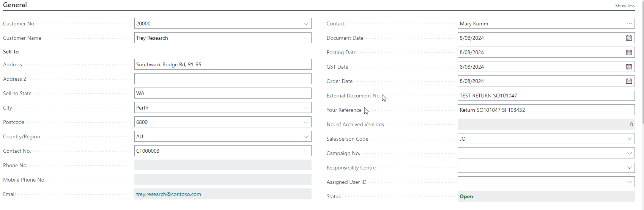644x210 pixels.
Task: Click into the External Document No. field
Action: coord(546,96)
